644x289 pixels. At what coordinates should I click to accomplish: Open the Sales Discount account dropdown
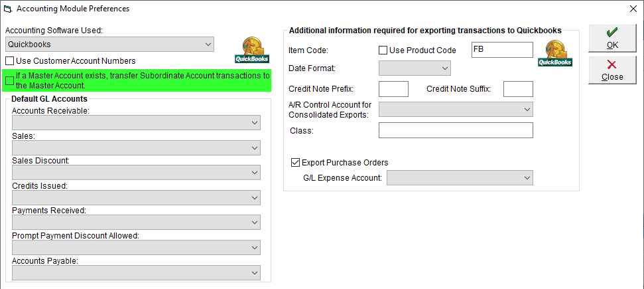tap(136, 173)
